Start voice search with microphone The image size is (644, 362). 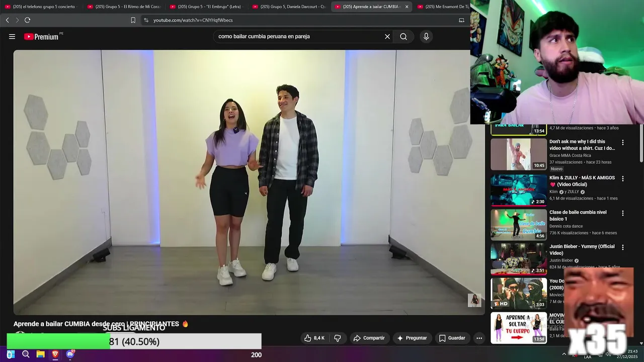coord(426,36)
